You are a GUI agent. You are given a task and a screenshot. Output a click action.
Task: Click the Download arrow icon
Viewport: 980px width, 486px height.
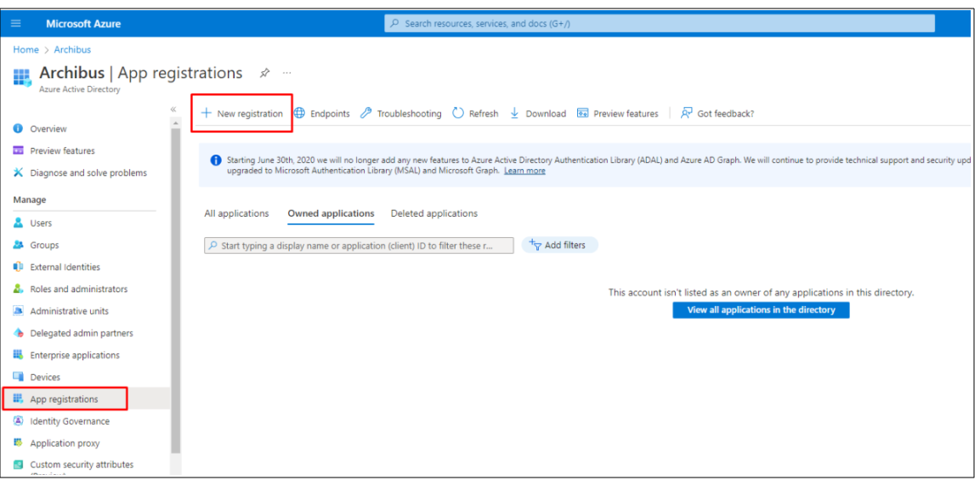(515, 113)
